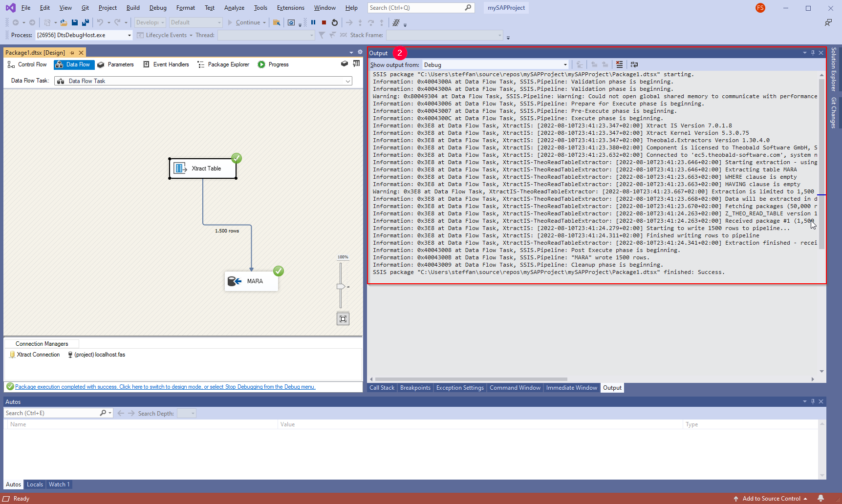Screen dimensions: 842x504
Task: Toggle word wrap in Output panel
Action: coord(634,64)
